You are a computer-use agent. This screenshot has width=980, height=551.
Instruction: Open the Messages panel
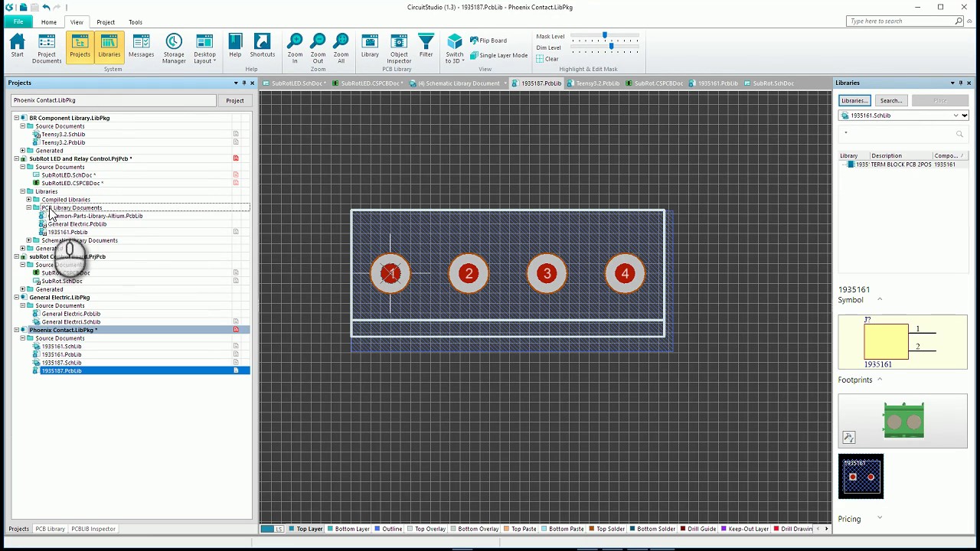coord(141,47)
